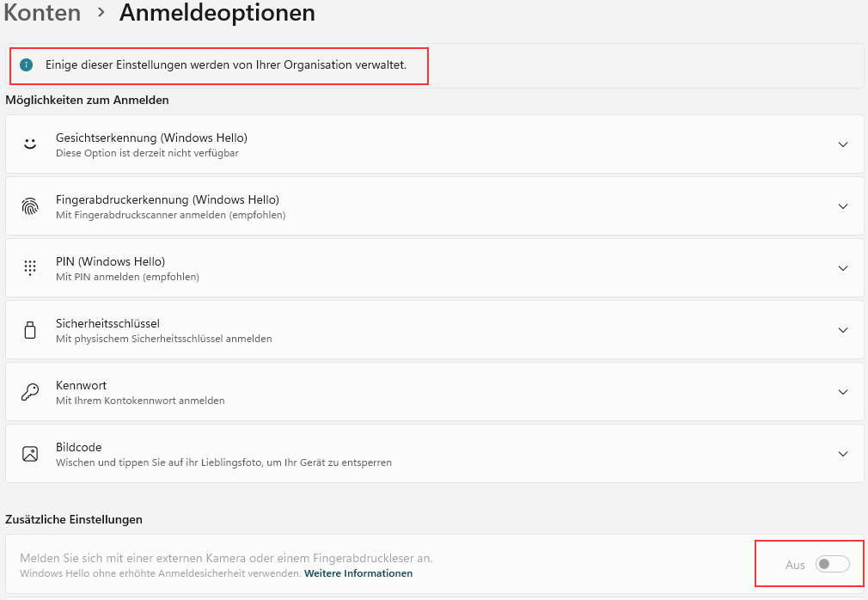
Task: Click the breadcrumb separator arrow after Konten
Action: coord(101,12)
